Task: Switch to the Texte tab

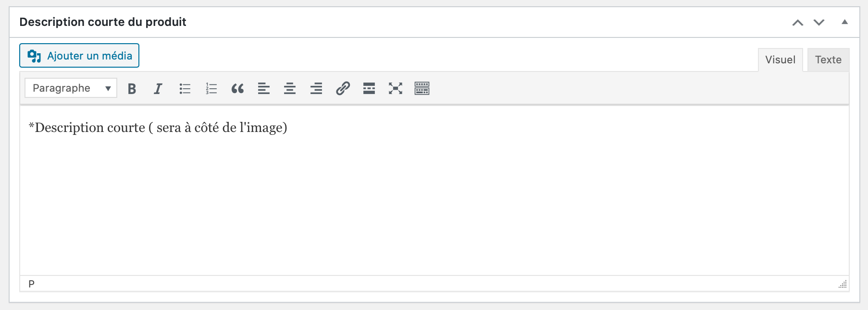Action: [828, 60]
